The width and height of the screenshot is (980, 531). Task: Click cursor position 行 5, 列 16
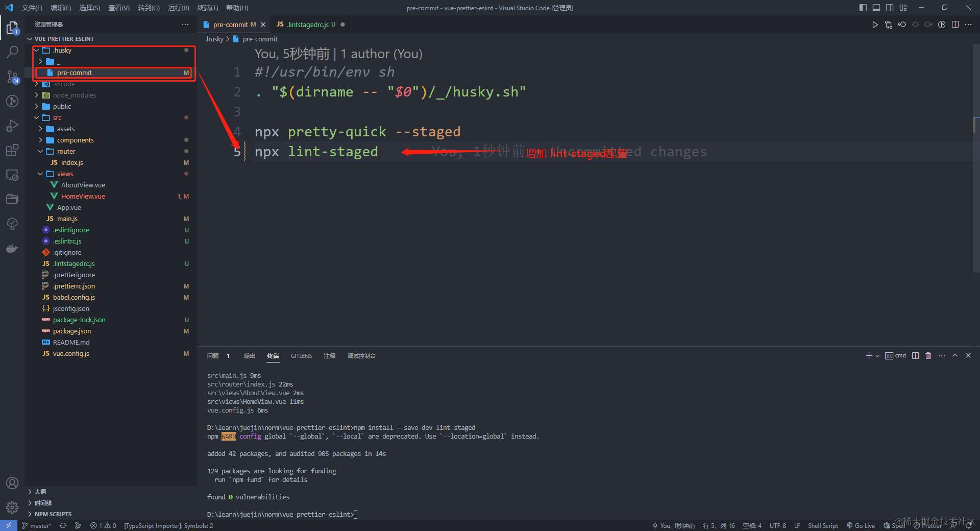pyautogui.click(x=719, y=525)
